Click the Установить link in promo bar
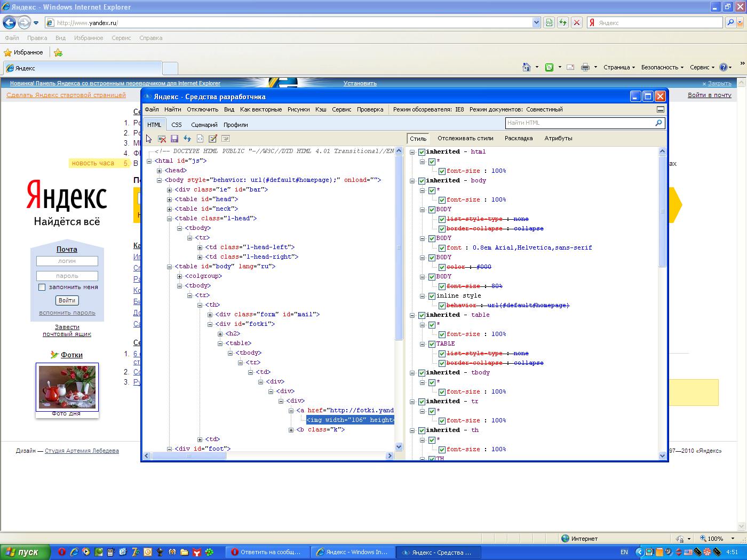This screenshot has height=560, width=747. [x=360, y=83]
